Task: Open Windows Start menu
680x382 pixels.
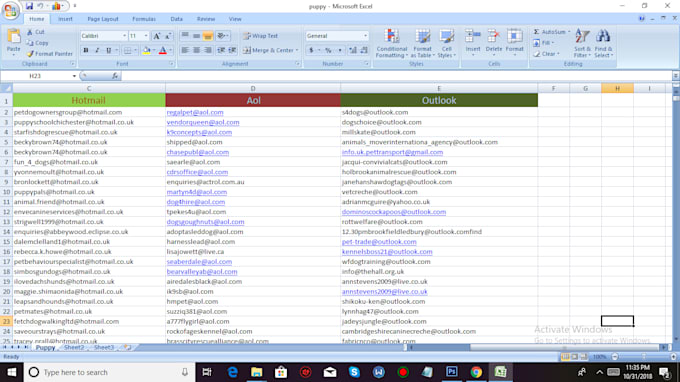Action: [12, 372]
